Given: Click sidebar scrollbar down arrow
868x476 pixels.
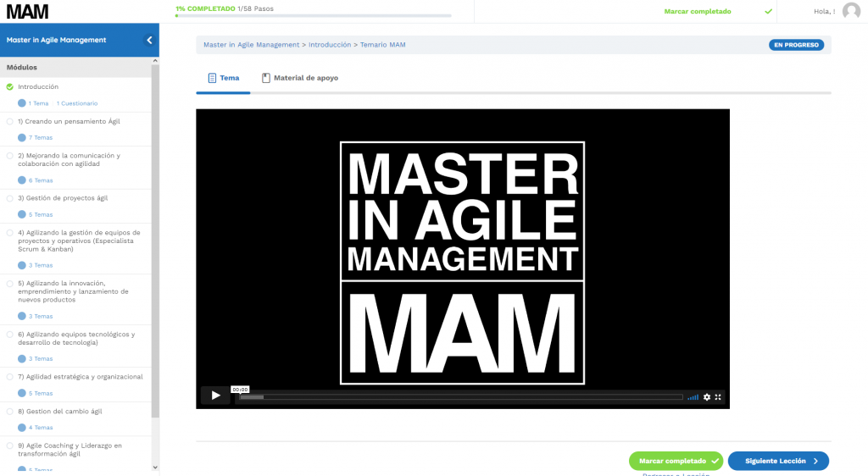Looking at the screenshot, I should point(155,468).
